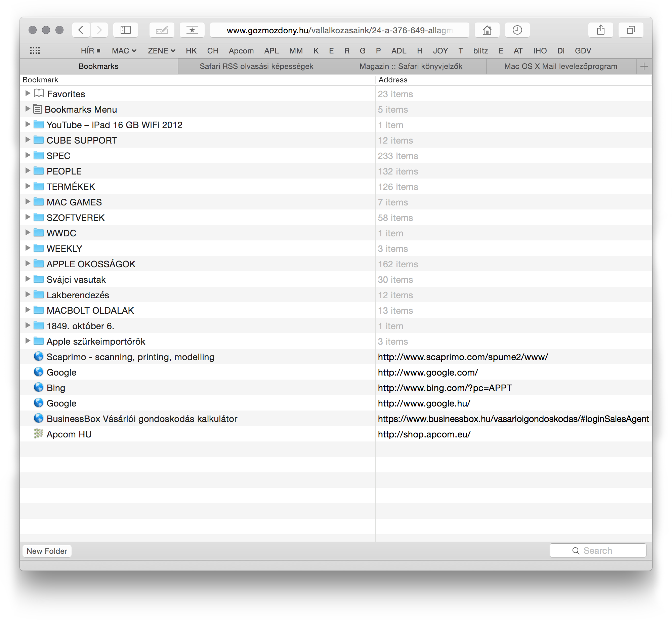The image size is (672, 620).
Task: Expand the PEOPLE folder triangle
Action: coord(28,170)
